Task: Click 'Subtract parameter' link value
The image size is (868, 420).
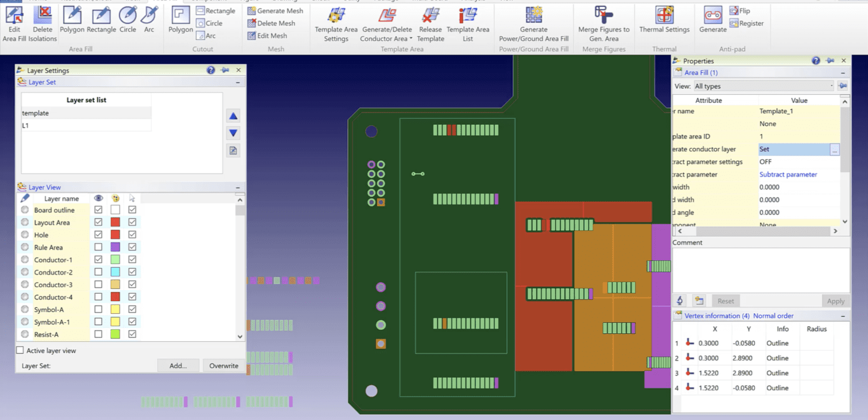Action: tap(788, 175)
